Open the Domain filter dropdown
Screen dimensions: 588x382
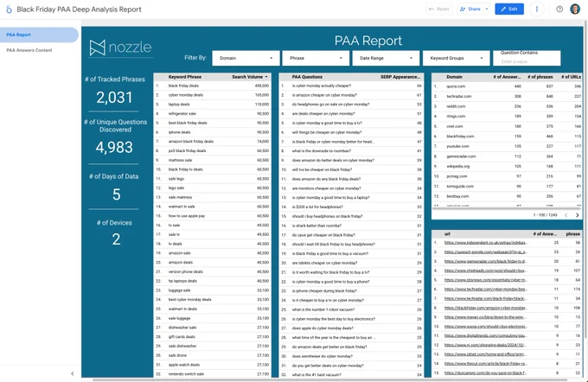pos(246,58)
